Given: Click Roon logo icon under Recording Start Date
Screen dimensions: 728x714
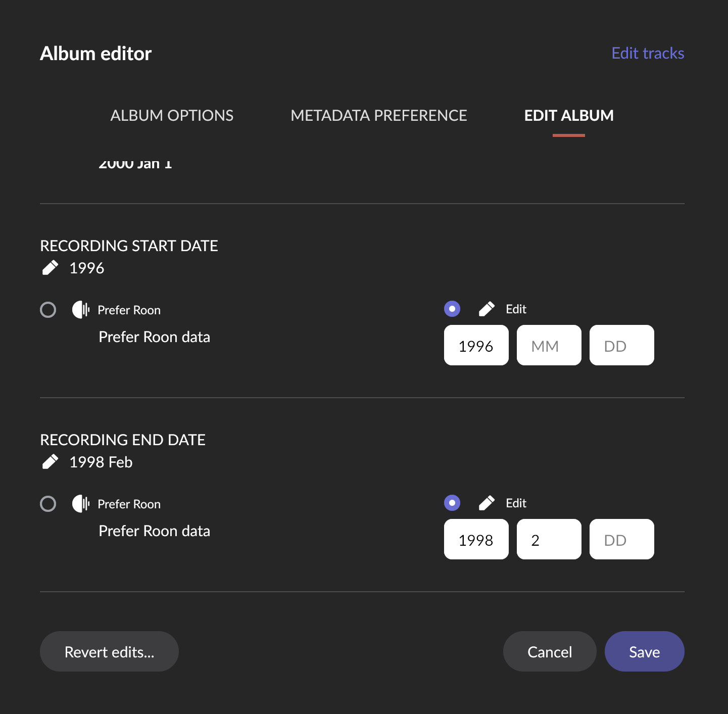Looking at the screenshot, I should click(80, 310).
